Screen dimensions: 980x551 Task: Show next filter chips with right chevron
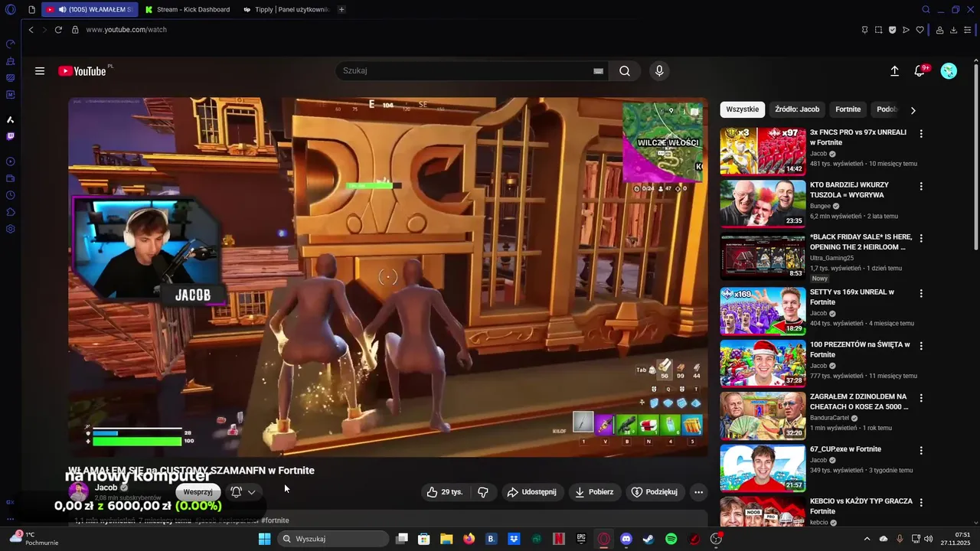click(x=913, y=110)
